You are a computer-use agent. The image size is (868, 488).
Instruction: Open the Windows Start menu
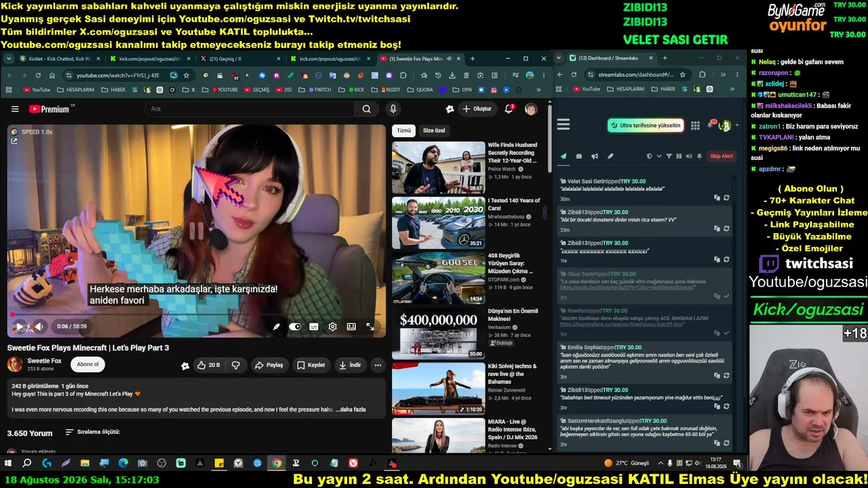(x=8, y=464)
